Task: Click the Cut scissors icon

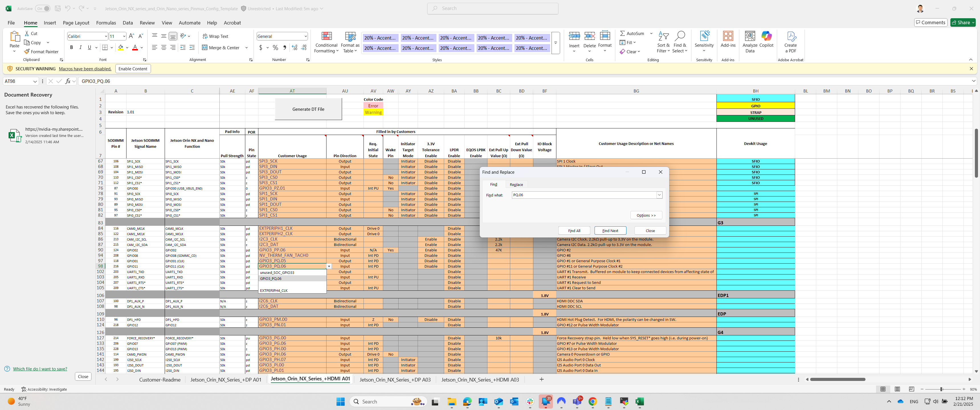Action: [x=27, y=34]
